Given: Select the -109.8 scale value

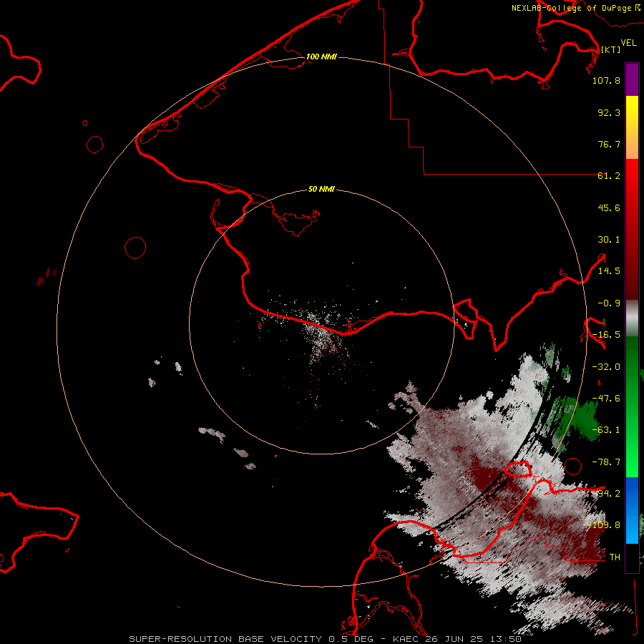Looking at the screenshot, I should click(x=604, y=525).
